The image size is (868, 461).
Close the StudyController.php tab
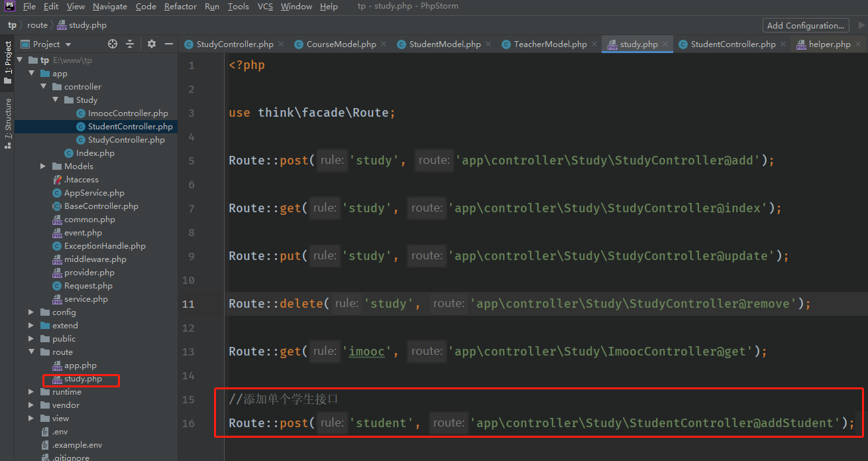pyautogui.click(x=281, y=44)
